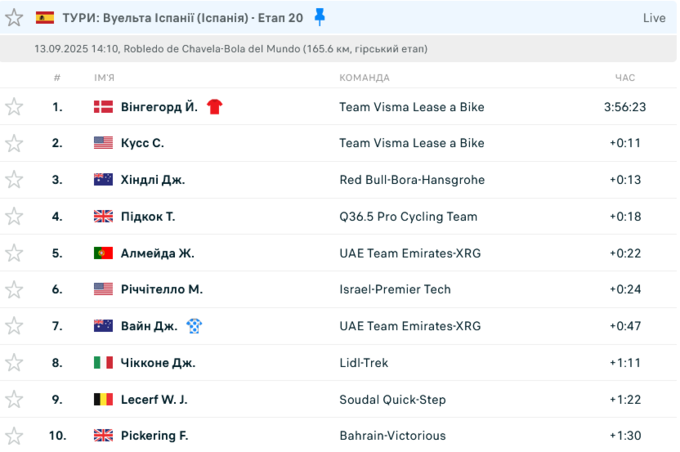The height and width of the screenshot is (452, 680).
Task: Click the Spain flag icon in header
Action: point(45,18)
